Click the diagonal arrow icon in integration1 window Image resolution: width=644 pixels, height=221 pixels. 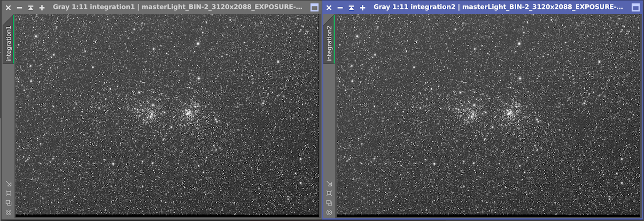[8, 184]
